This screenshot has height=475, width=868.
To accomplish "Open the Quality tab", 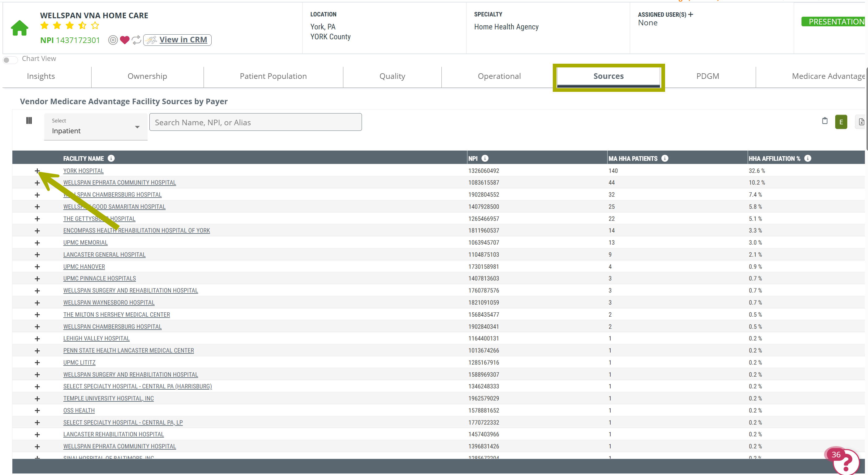I will (392, 76).
